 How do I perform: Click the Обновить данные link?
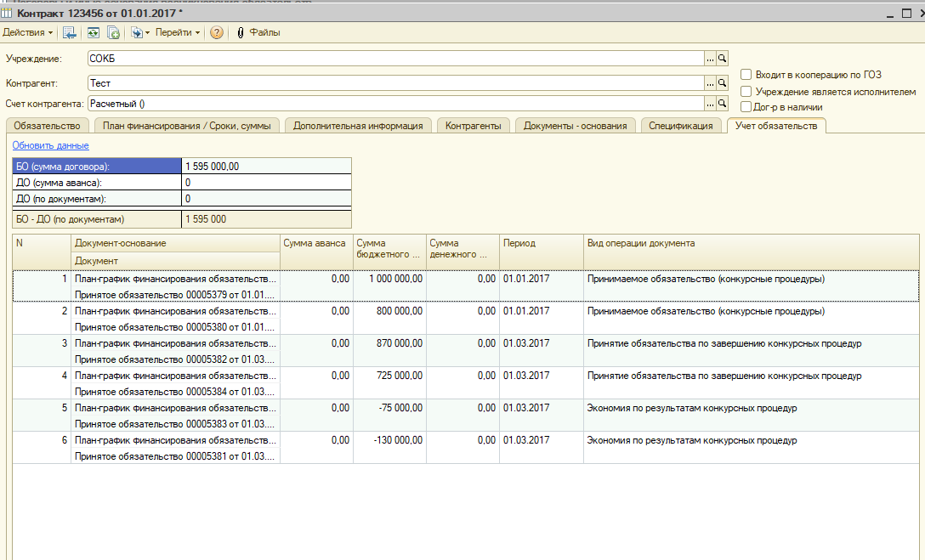50,145
